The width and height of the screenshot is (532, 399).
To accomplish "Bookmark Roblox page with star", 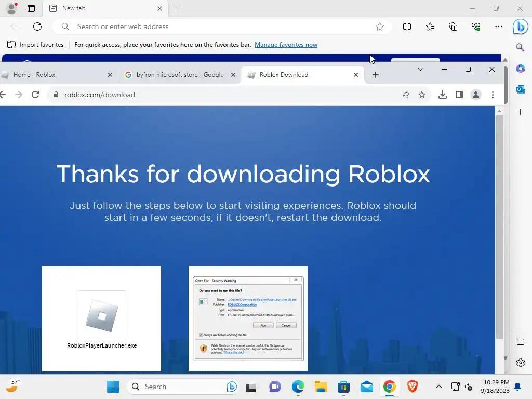I will tap(422, 95).
